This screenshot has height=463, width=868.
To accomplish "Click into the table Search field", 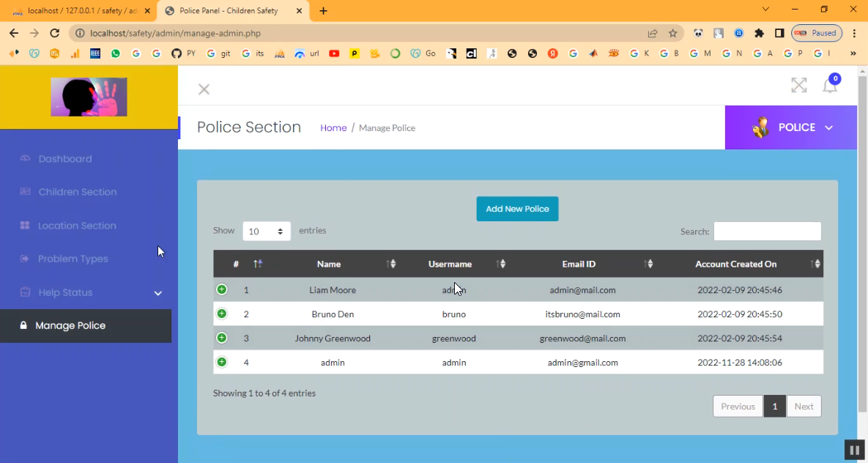I will coord(767,231).
